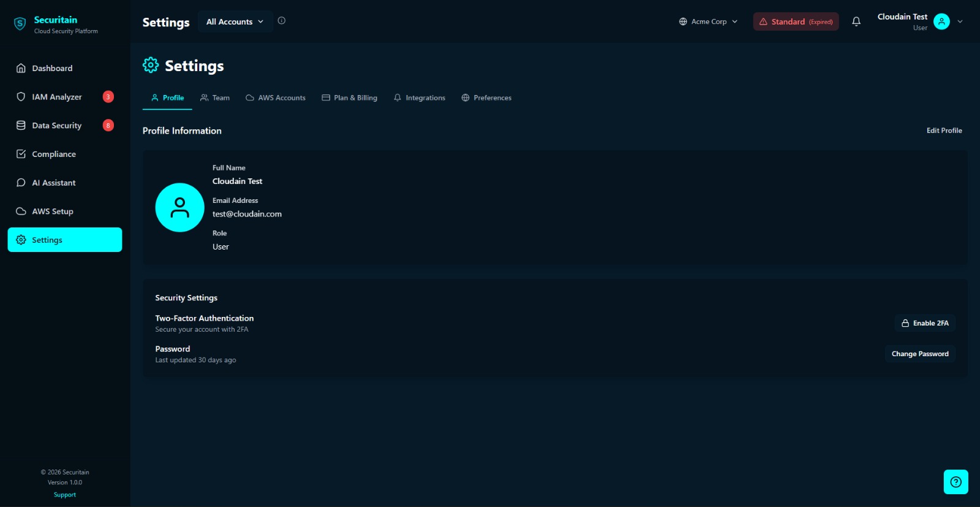Click the info icon beside All Accounts
The image size is (980, 507).
[x=282, y=21]
